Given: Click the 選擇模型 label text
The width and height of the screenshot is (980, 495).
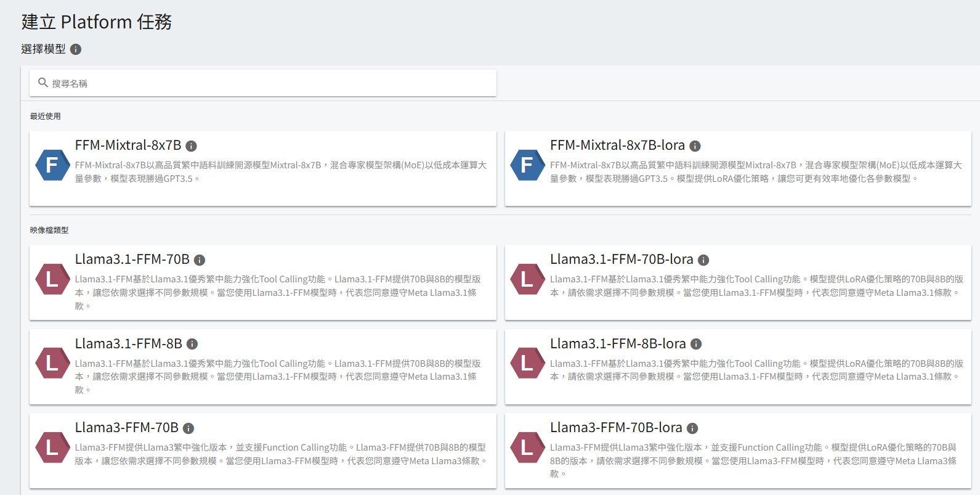Looking at the screenshot, I should (x=43, y=49).
